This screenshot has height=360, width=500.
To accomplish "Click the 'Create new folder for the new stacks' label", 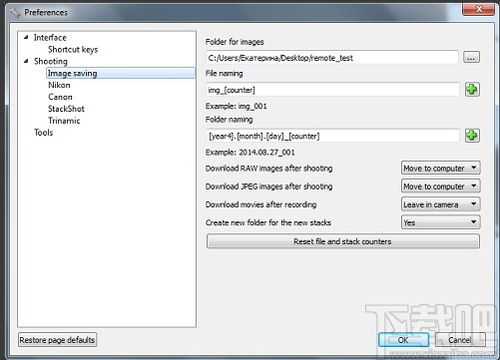I will click(x=268, y=223).
